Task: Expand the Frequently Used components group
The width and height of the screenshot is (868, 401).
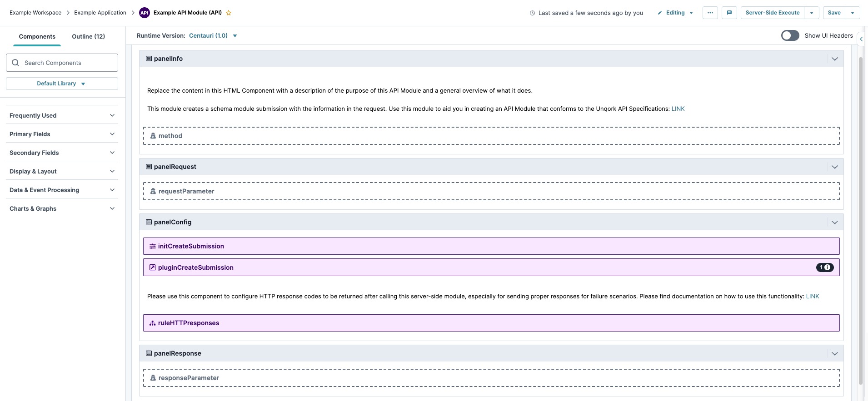Action: pyautogui.click(x=62, y=115)
